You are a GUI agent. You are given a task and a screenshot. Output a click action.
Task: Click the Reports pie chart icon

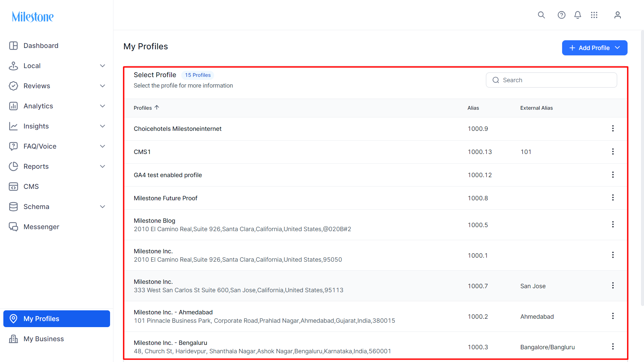(x=13, y=166)
